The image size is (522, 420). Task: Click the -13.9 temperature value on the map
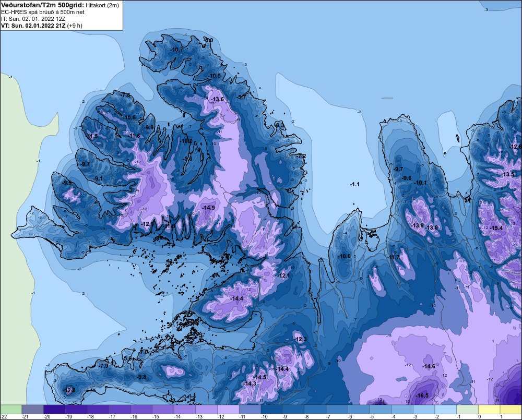tap(418, 225)
